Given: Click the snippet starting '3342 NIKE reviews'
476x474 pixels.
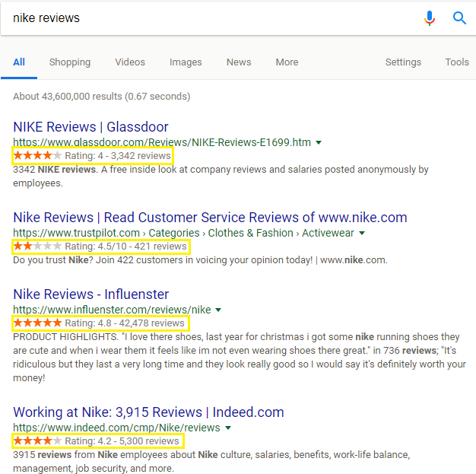Looking at the screenshot, I should [x=221, y=177].
